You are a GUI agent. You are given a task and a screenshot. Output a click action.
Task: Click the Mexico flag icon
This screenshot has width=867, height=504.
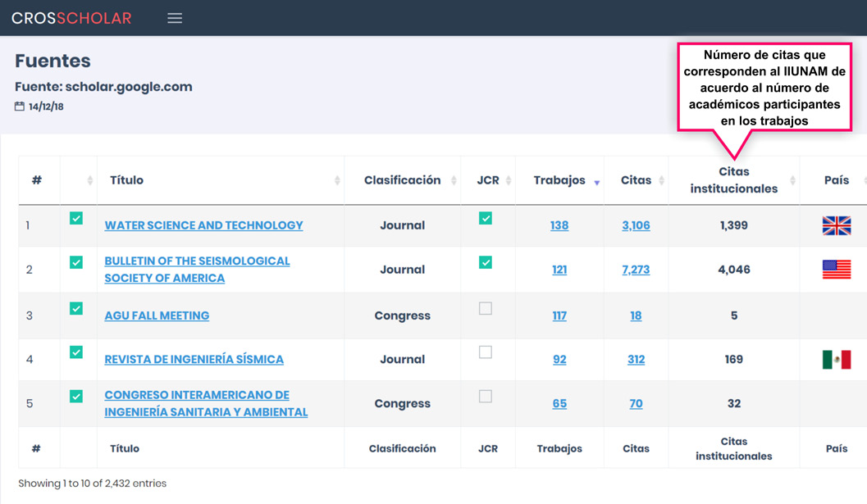click(837, 359)
